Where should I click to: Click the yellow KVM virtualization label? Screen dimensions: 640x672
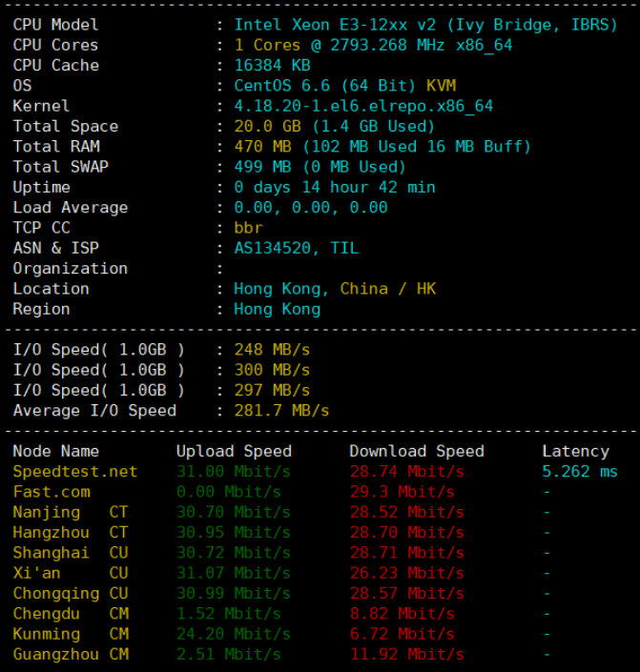pyautogui.click(x=441, y=86)
